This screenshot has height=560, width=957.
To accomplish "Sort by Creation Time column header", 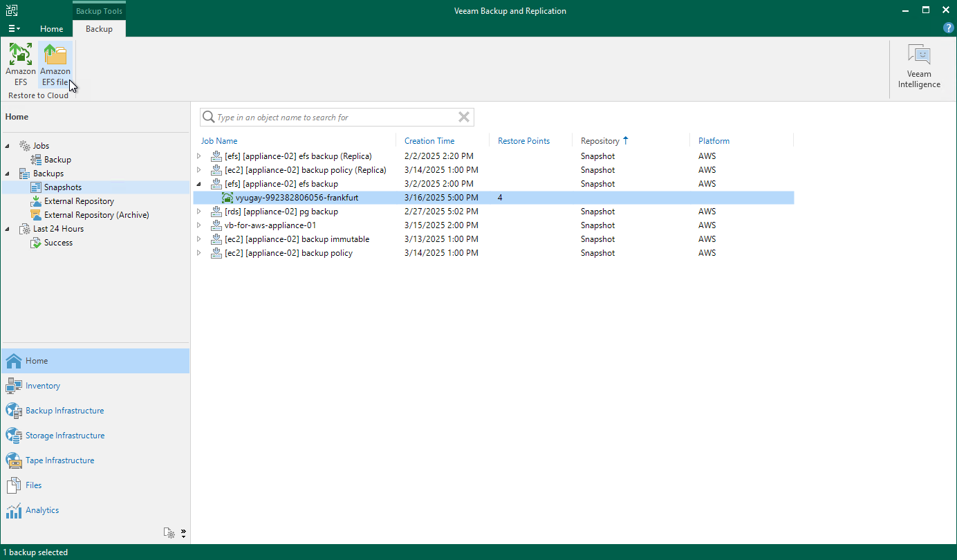I will pos(429,141).
